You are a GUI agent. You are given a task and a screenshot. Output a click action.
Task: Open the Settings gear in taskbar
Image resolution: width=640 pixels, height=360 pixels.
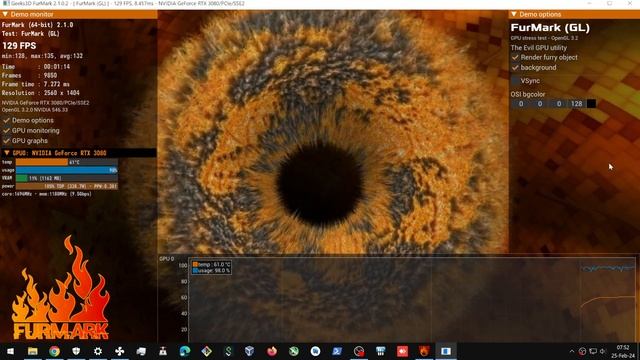click(98, 351)
